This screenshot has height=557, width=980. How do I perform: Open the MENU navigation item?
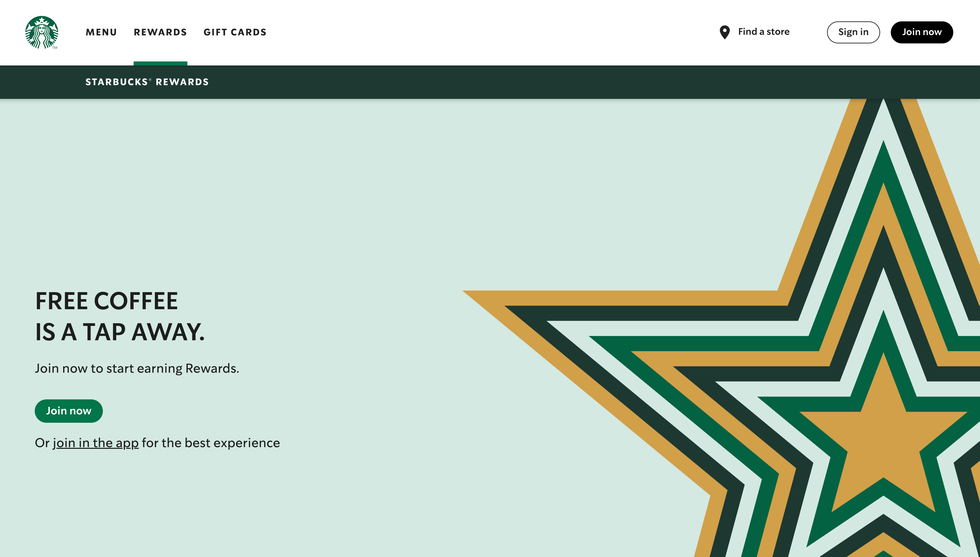click(101, 32)
